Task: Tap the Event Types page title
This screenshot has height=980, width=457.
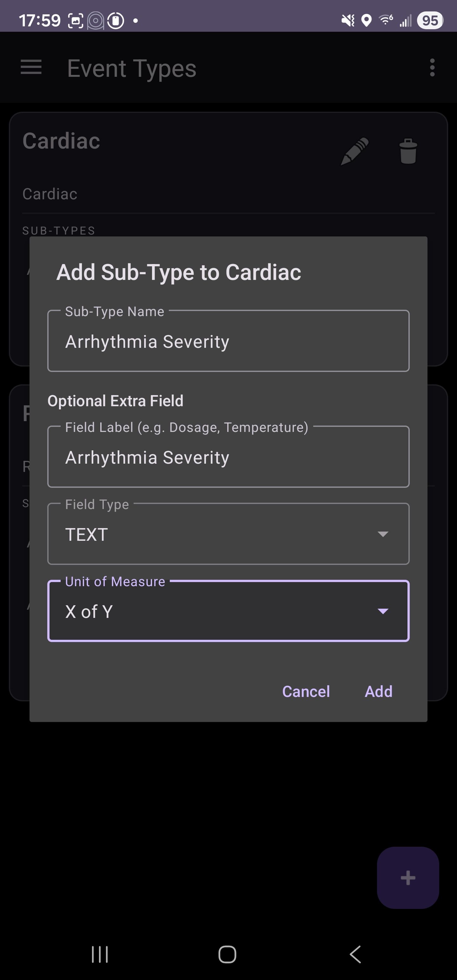Action: 132,69
